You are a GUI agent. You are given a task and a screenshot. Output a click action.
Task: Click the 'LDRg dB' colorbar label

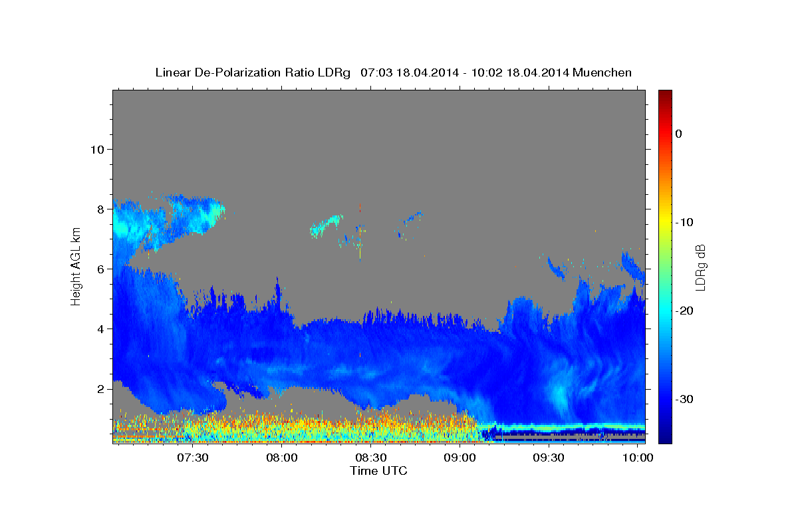coord(700,267)
